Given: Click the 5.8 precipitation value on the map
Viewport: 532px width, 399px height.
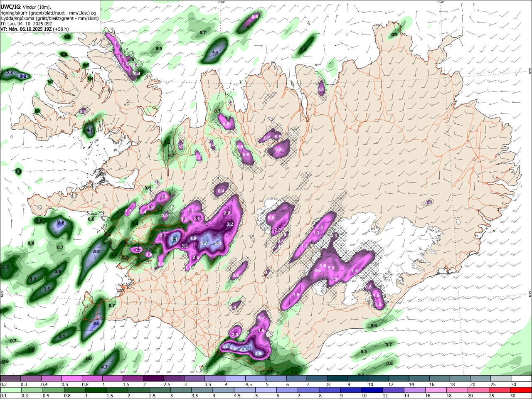Looking at the screenshot, I should (215, 53).
